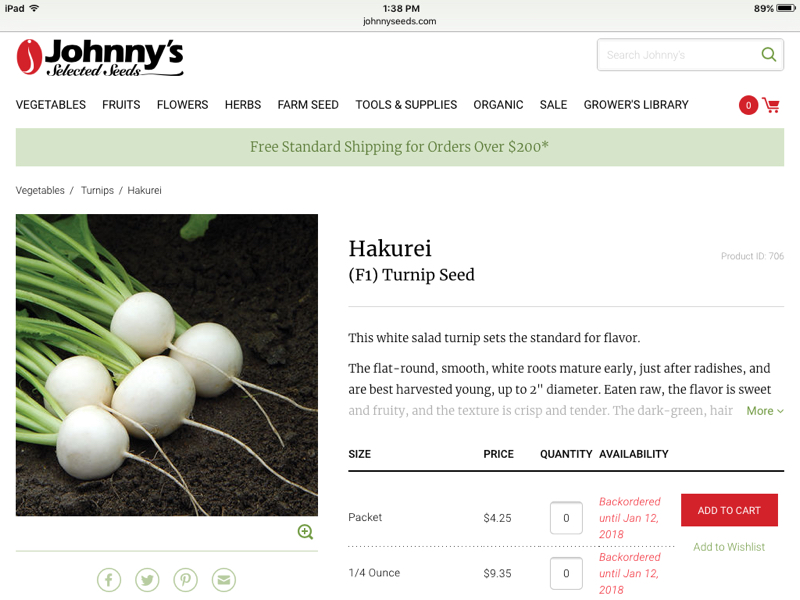Share via Twitter icon

(147, 580)
